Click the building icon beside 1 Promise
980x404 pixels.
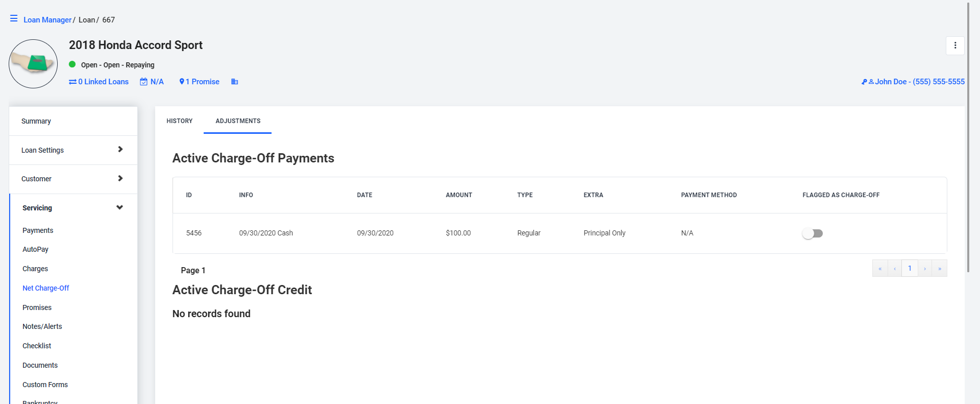point(235,82)
